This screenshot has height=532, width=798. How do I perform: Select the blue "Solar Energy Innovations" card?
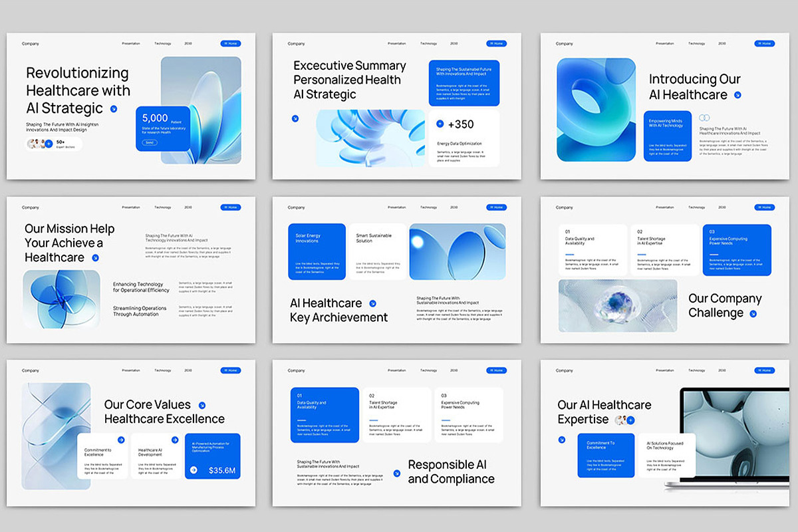point(317,251)
